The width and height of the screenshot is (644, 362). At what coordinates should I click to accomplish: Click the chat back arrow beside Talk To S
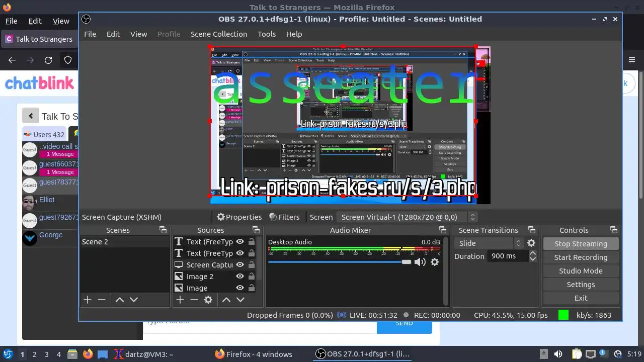(x=31, y=116)
